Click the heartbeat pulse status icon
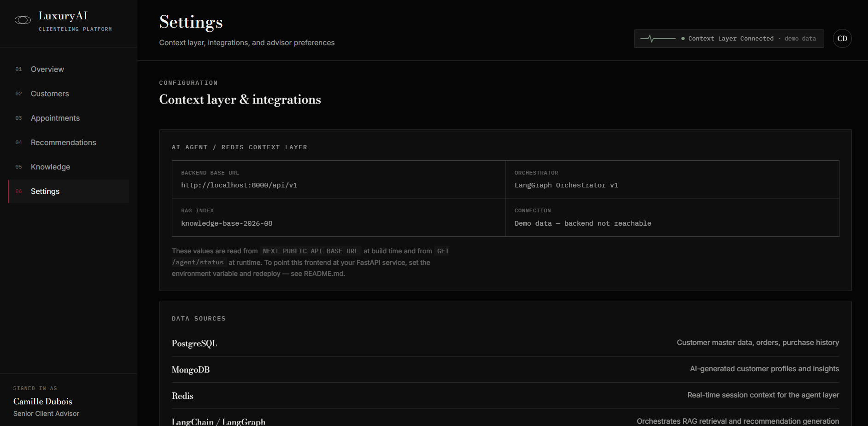 [x=658, y=39]
